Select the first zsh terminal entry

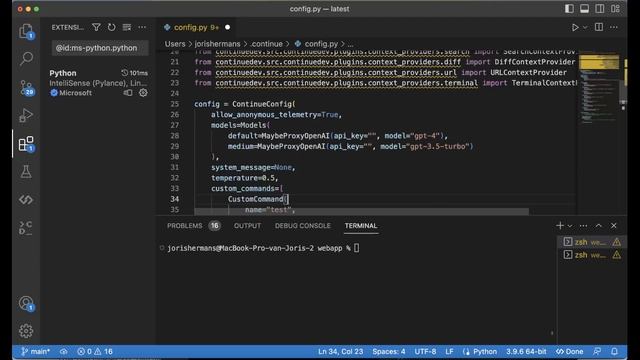click(x=591, y=242)
